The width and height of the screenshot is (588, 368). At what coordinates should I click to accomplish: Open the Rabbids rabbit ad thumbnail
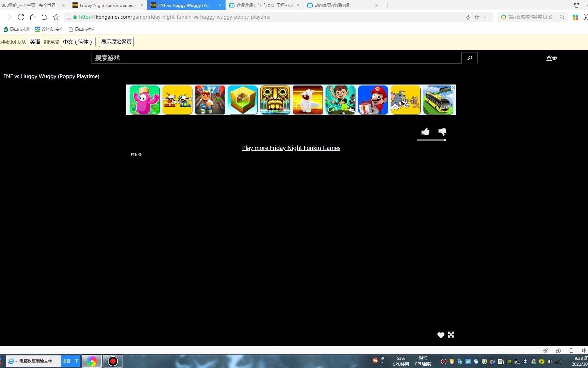coord(308,100)
